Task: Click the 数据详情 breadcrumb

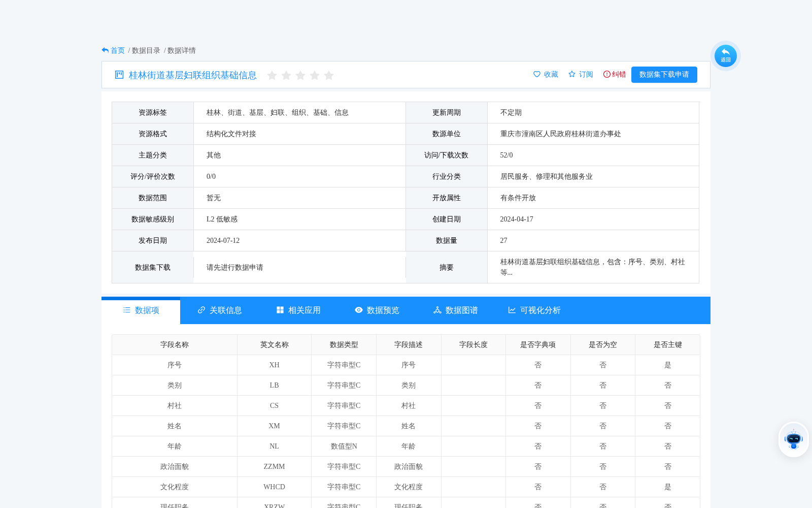Action: pos(182,50)
